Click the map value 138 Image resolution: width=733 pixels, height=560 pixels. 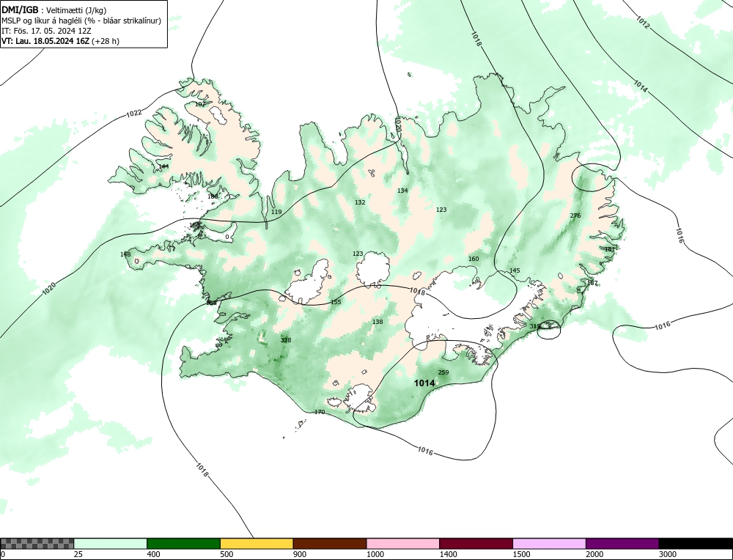click(377, 322)
